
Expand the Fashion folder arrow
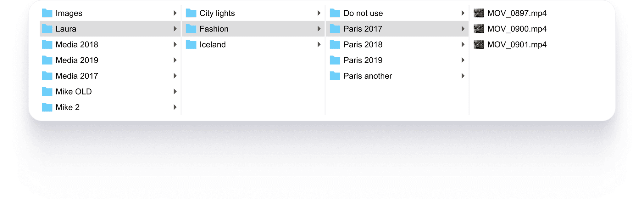click(319, 29)
